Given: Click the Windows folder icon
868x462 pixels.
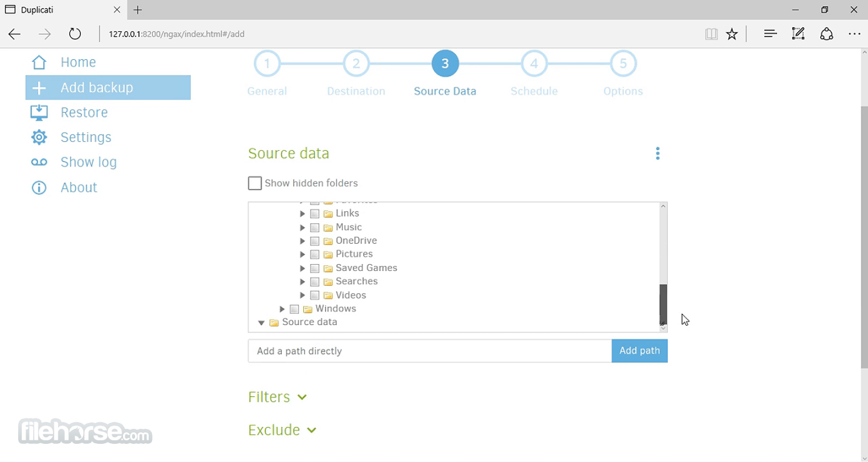Looking at the screenshot, I should [308, 309].
